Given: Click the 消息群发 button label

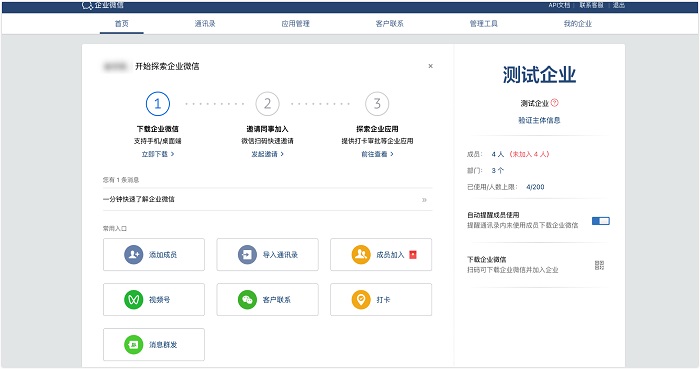Looking at the screenshot, I should (x=163, y=344).
